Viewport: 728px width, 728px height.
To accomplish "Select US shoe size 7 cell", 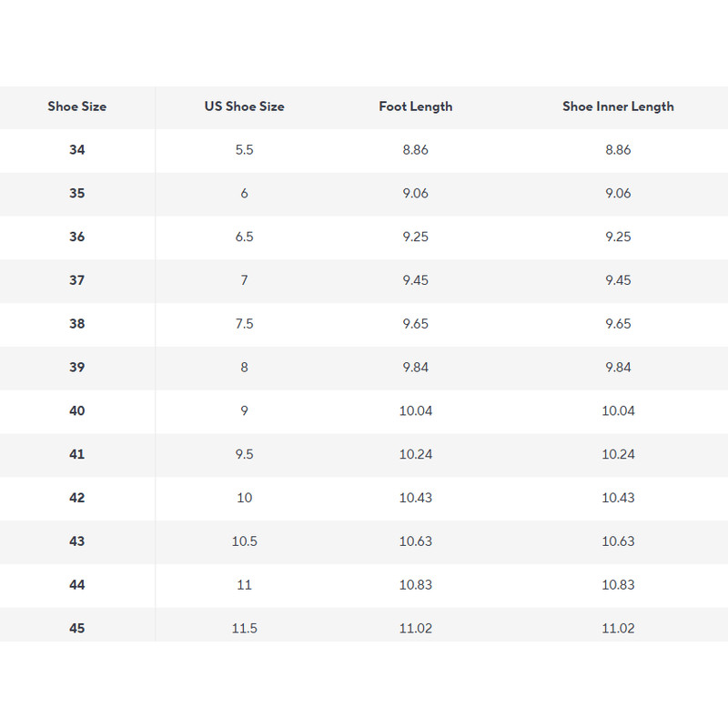I will (x=244, y=280).
